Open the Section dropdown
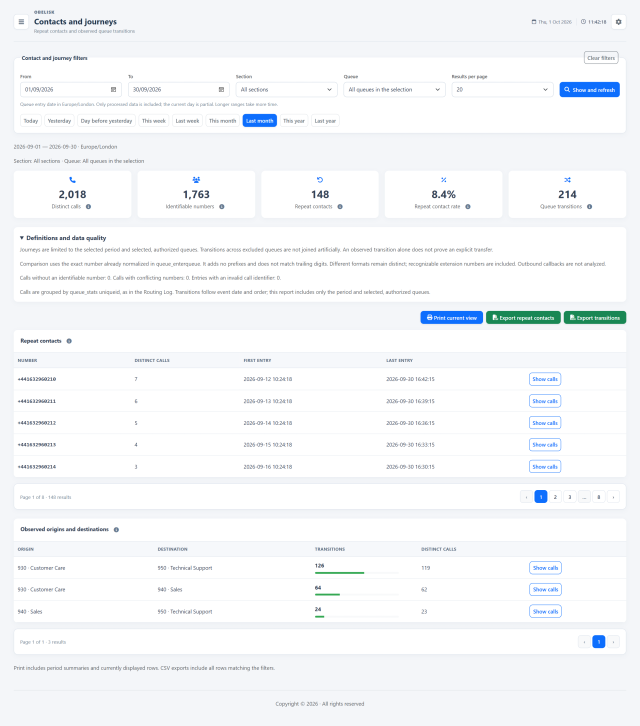The width and height of the screenshot is (640, 726). 286,89
